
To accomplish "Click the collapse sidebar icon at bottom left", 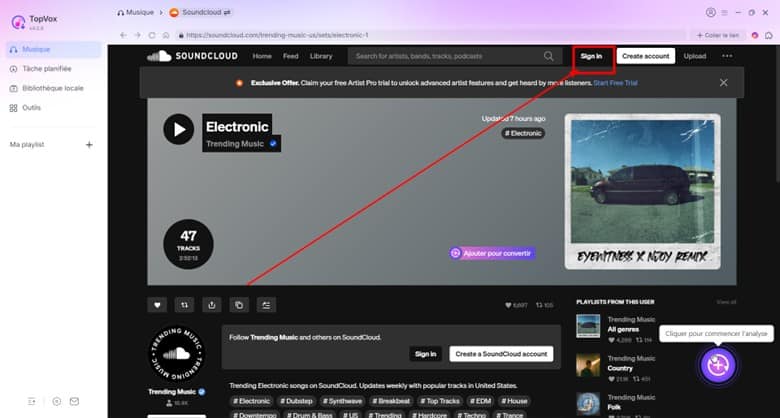I will coord(32,401).
